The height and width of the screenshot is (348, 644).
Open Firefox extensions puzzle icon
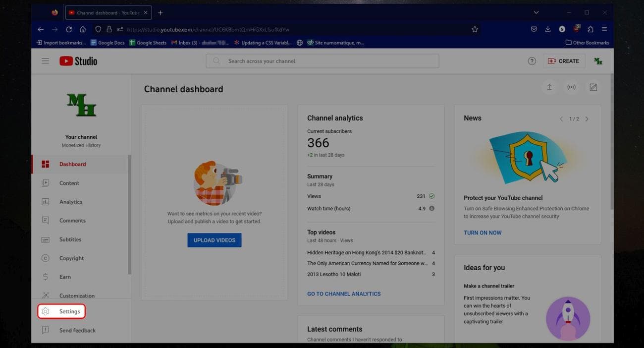tap(590, 29)
